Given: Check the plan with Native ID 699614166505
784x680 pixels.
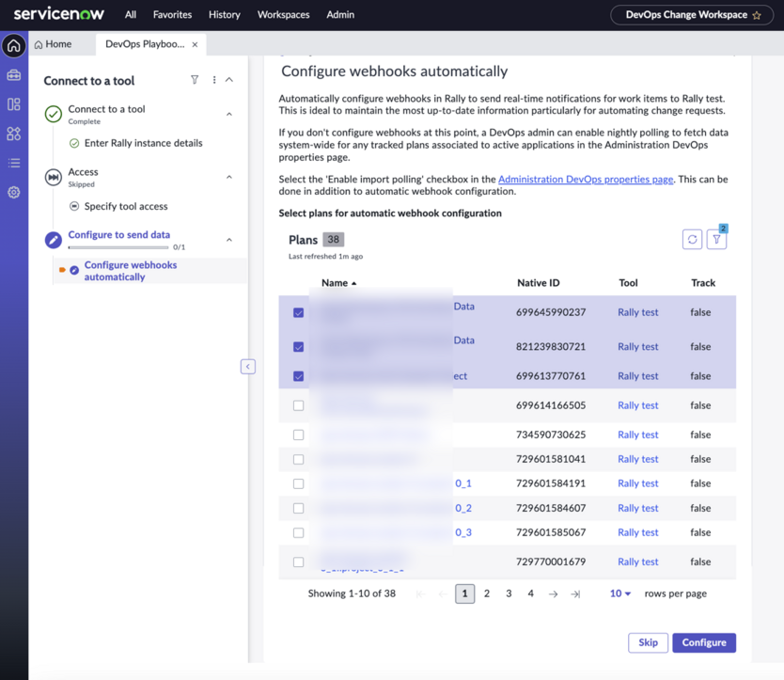Looking at the screenshot, I should pyautogui.click(x=299, y=405).
